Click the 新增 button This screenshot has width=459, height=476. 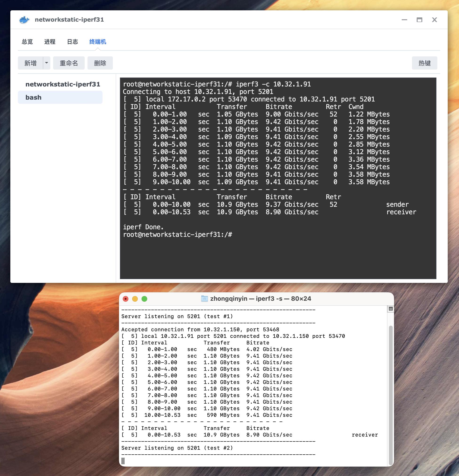(31, 63)
